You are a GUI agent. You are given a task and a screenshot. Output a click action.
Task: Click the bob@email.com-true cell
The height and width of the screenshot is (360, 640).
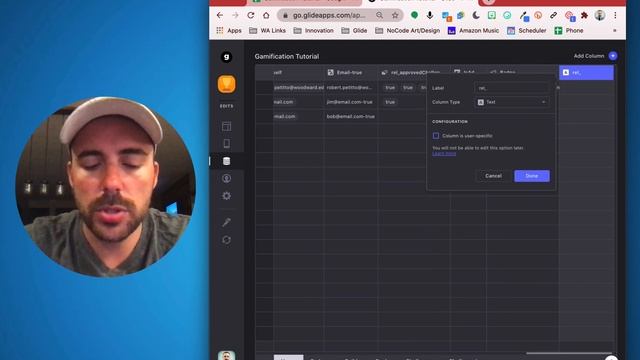pyautogui.click(x=351, y=116)
